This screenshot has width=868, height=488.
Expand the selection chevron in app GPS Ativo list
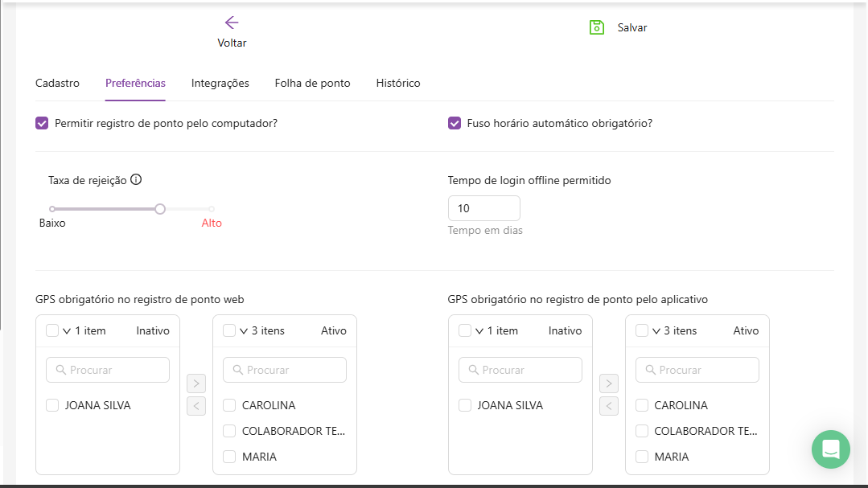click(x=656, y=330)
